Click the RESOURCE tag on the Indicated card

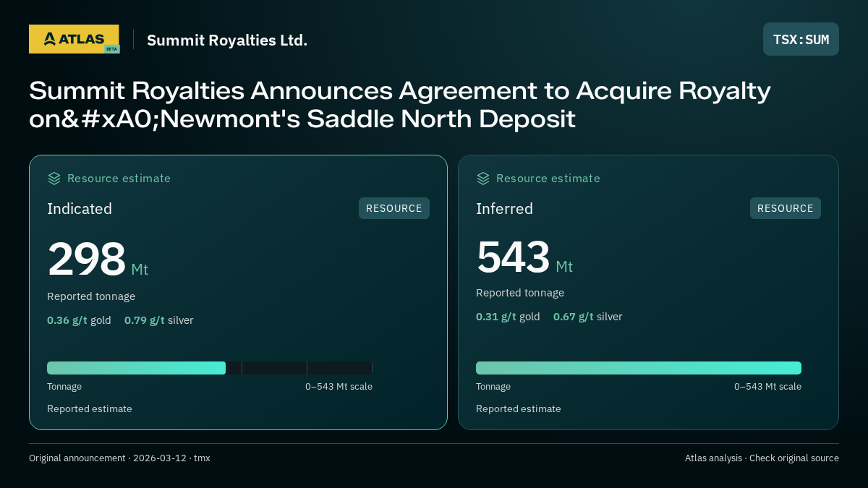394,208
